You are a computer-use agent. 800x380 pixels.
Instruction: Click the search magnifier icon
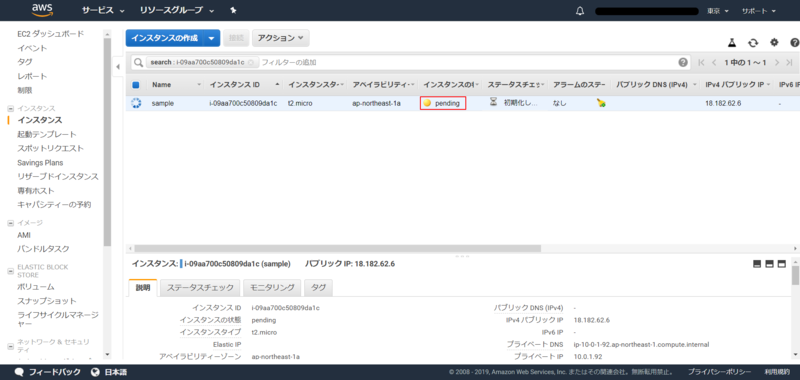click(138, 62)
